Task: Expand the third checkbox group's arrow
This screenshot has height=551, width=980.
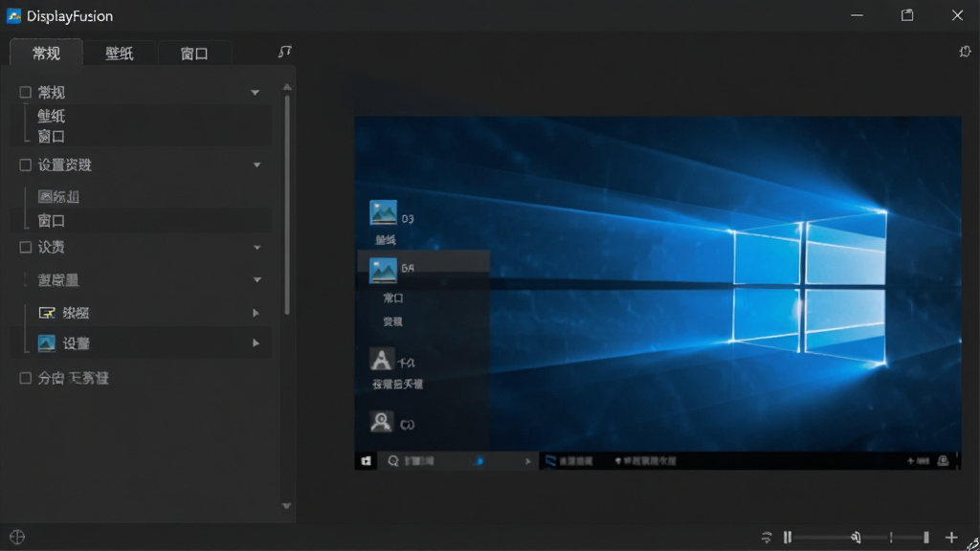Action: pos(256,248)
